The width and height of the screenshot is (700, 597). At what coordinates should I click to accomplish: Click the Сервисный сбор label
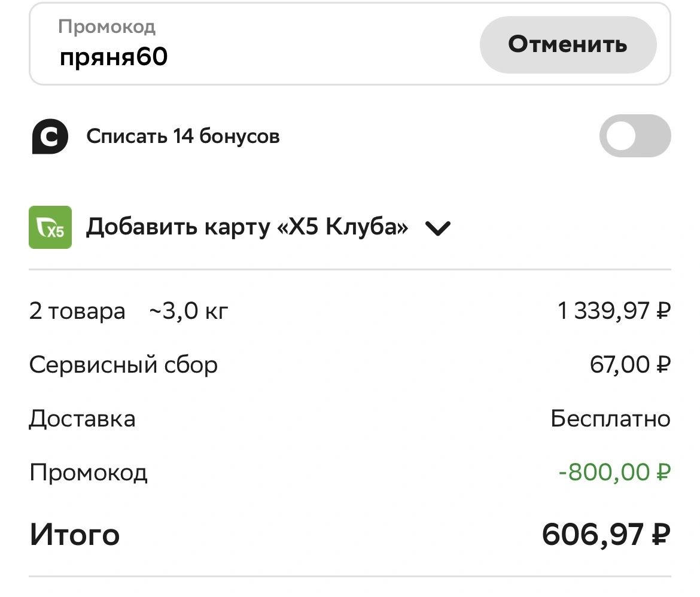click(124, 365)
